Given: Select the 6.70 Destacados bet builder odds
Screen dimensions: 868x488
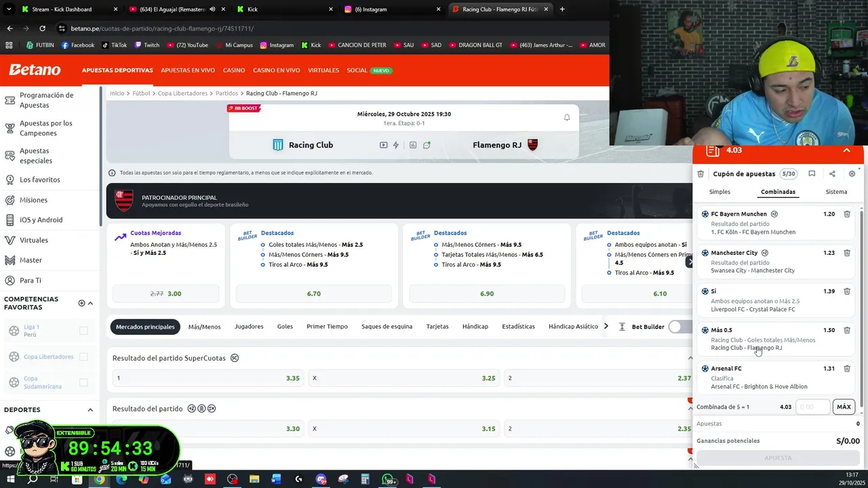Looking at the screenshot, I should (313, 293).
